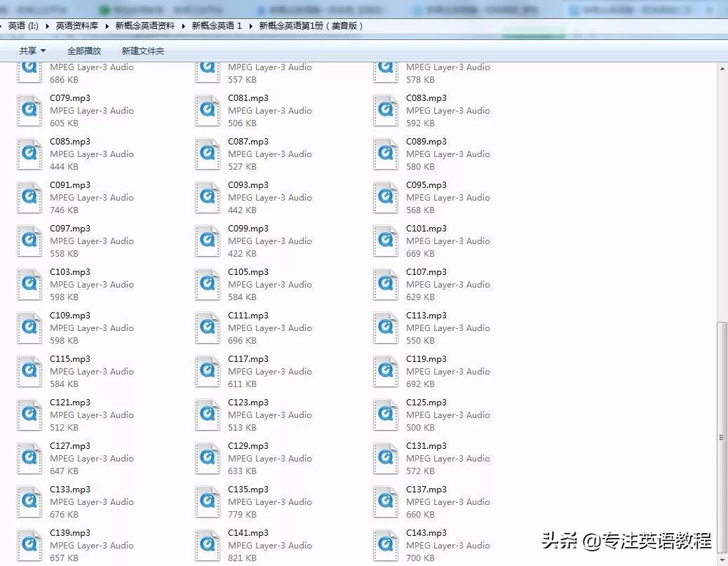Navigate to 英语资料库 breadcrumb folder
Screen dimensions: 728x566
coord(77,26)
